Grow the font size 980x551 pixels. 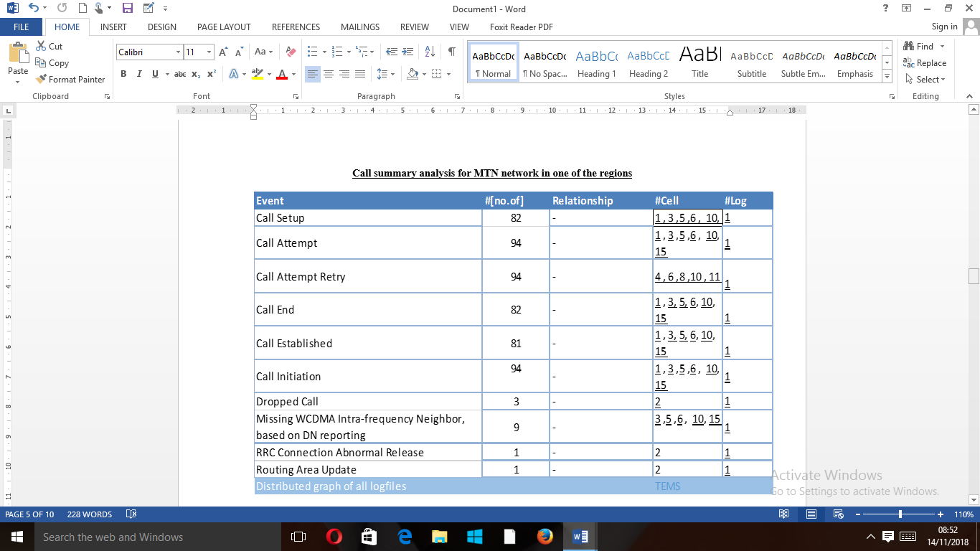(224, 52)
